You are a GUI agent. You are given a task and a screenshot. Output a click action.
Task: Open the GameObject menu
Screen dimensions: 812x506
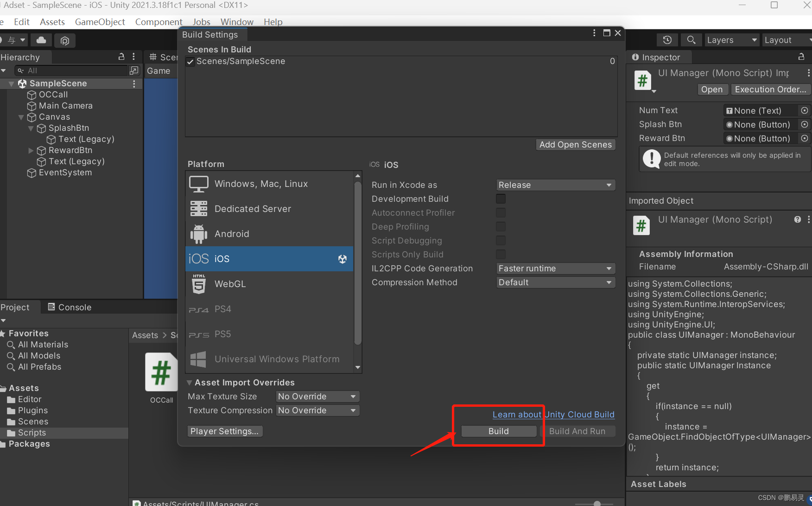(100, 22)
